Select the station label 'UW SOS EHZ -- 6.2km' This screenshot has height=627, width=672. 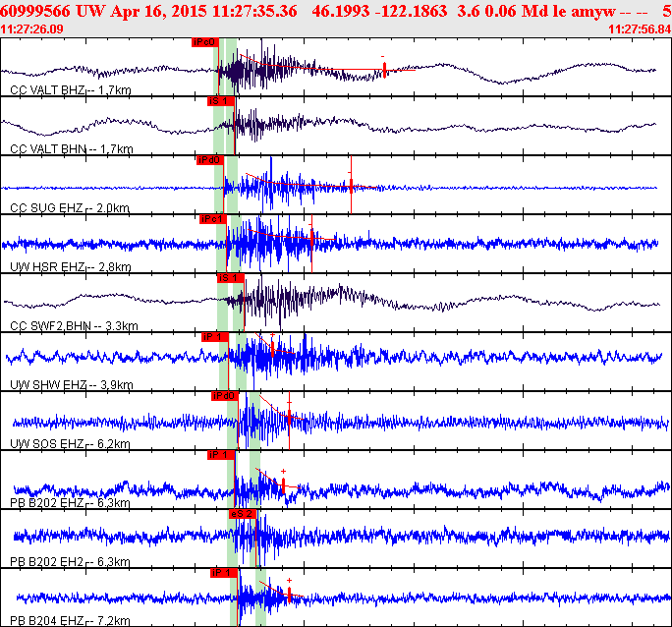pos(70,443)
